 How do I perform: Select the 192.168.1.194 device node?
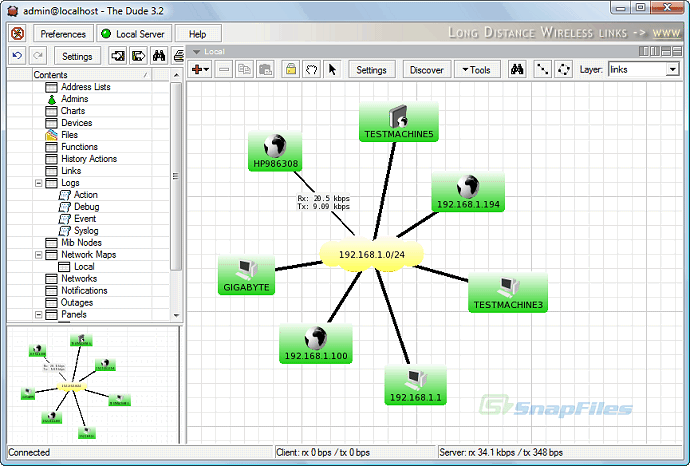[468, 192]
